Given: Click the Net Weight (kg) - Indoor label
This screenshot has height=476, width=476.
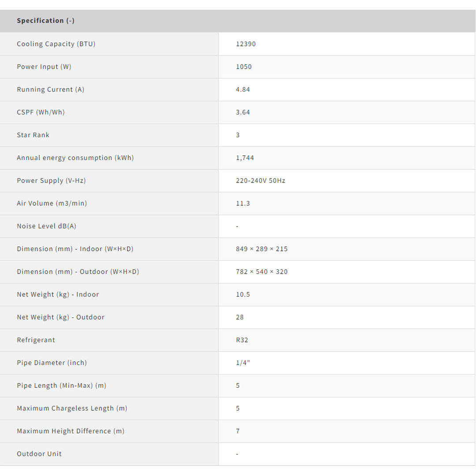Looking at the screenshot, I should pyautogui.click(x=58, y=294).
